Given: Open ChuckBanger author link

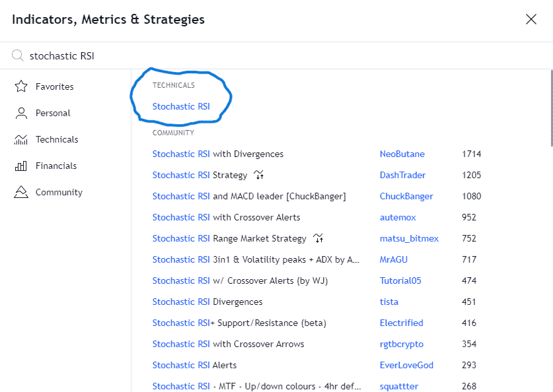Looking at the screenshot, I should [x=406, y=196].
